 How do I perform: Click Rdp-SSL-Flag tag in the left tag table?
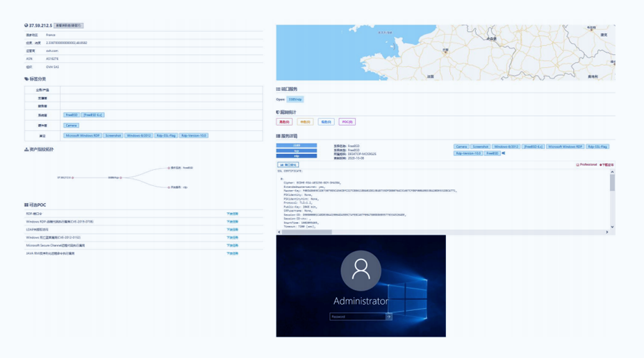[166, 135]
